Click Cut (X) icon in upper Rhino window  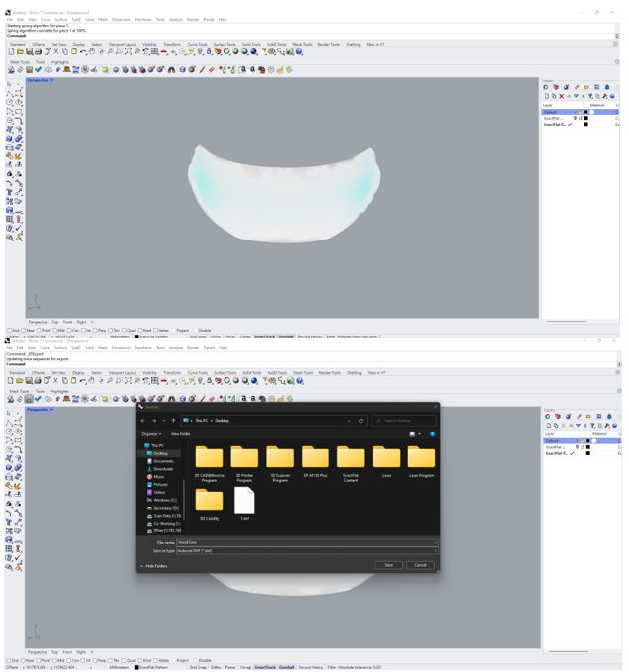[x=56, y=51]
